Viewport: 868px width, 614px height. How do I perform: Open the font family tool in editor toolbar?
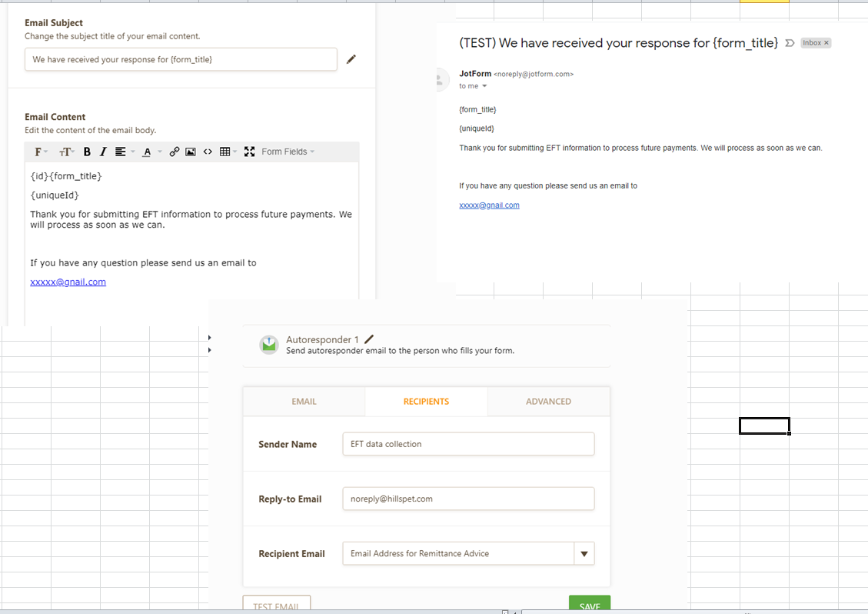pyautogui.click(x=41, y=152)
